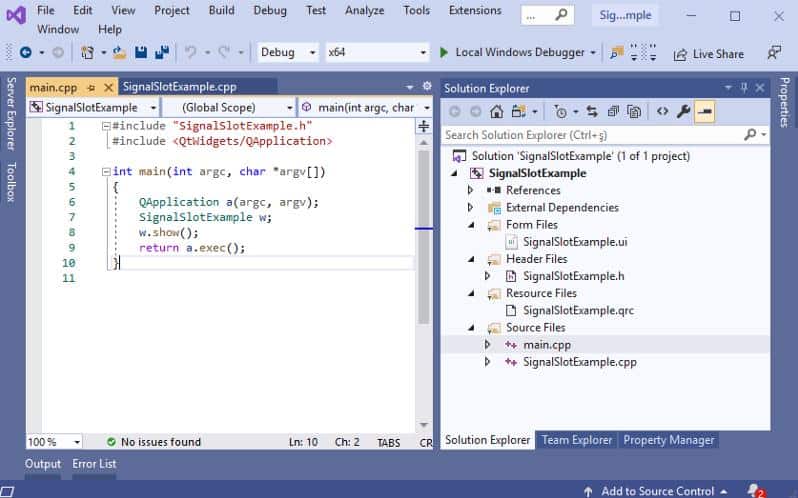Click the View Code angle-brackets icon
This screenshot has width=798, height=498.
pos(662,111)
